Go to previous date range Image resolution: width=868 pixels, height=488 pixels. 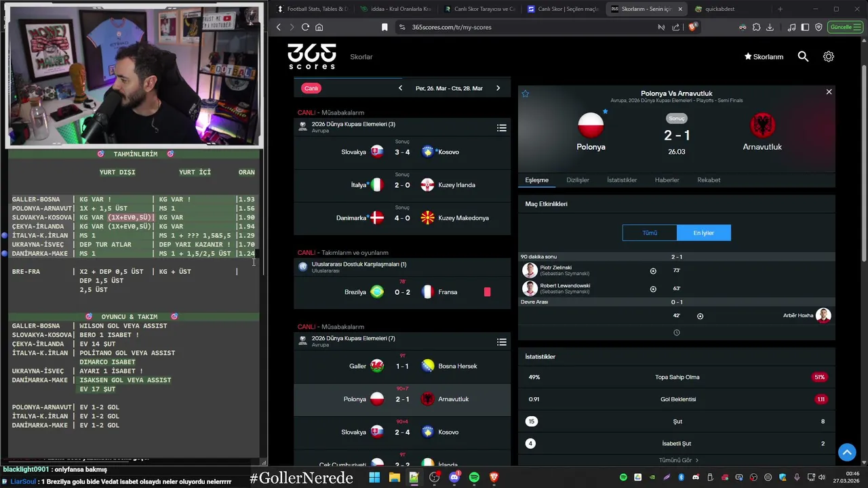click(x=400, y=88)
